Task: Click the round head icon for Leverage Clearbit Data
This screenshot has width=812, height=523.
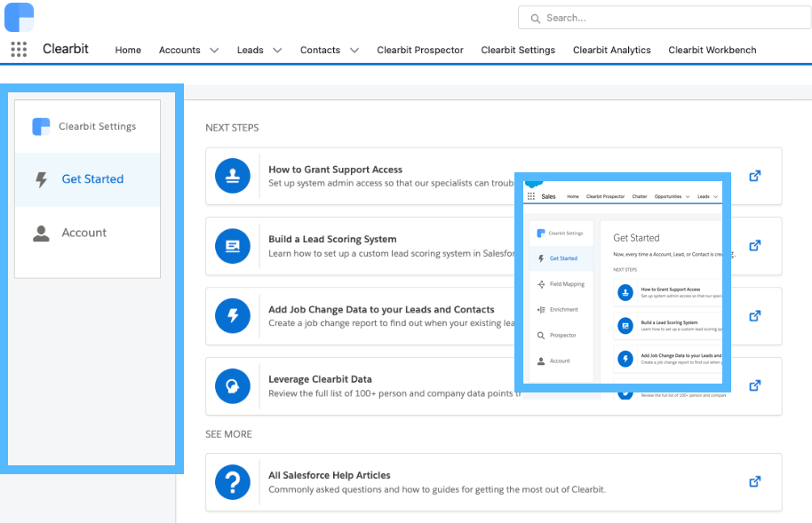Action: (x=233, y=386)
